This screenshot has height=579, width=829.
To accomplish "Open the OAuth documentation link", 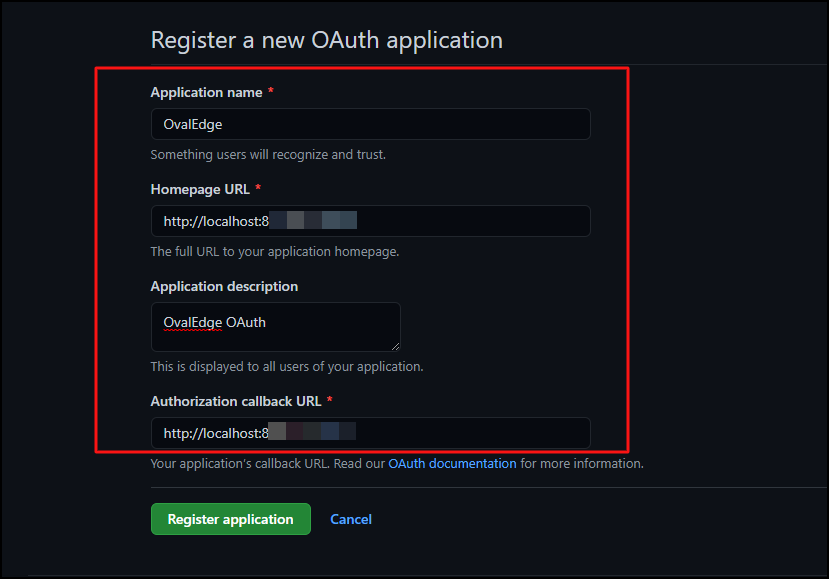I will [x=452, y=464].
